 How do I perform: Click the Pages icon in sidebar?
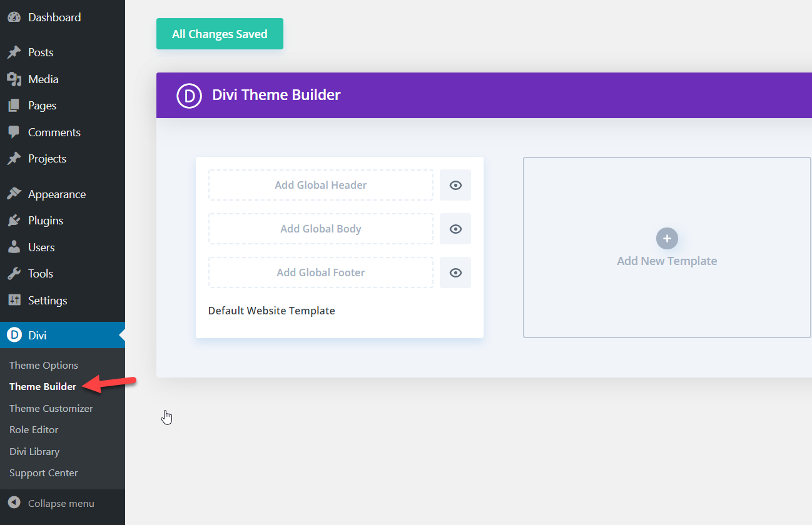(x=14, y=106)
